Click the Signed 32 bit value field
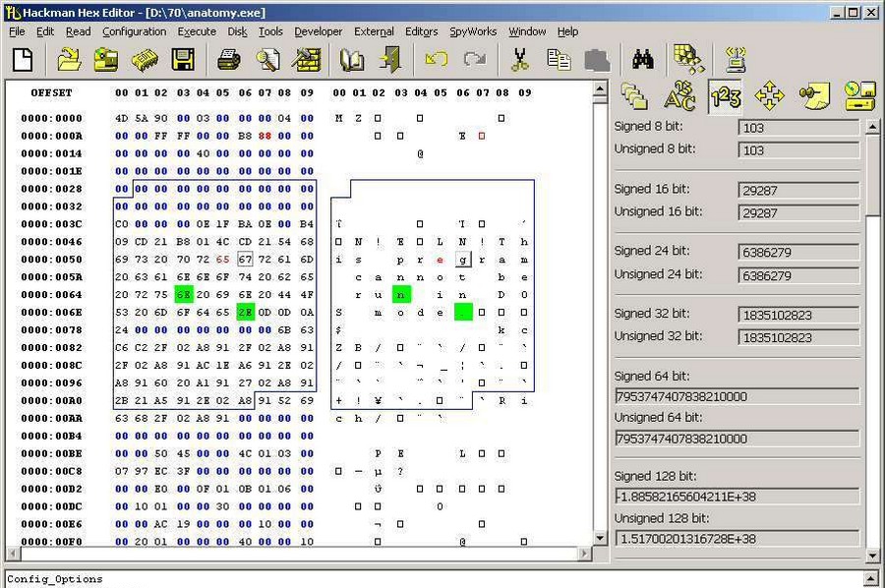 click(797, 315)
